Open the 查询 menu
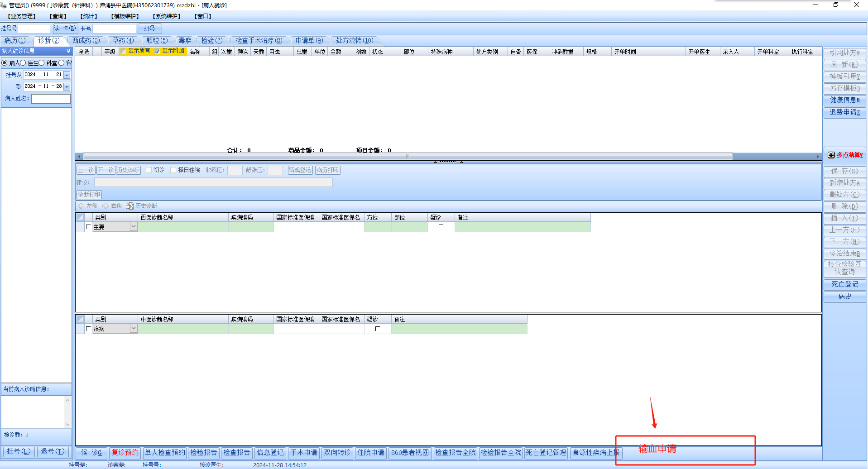 [58, 16]
